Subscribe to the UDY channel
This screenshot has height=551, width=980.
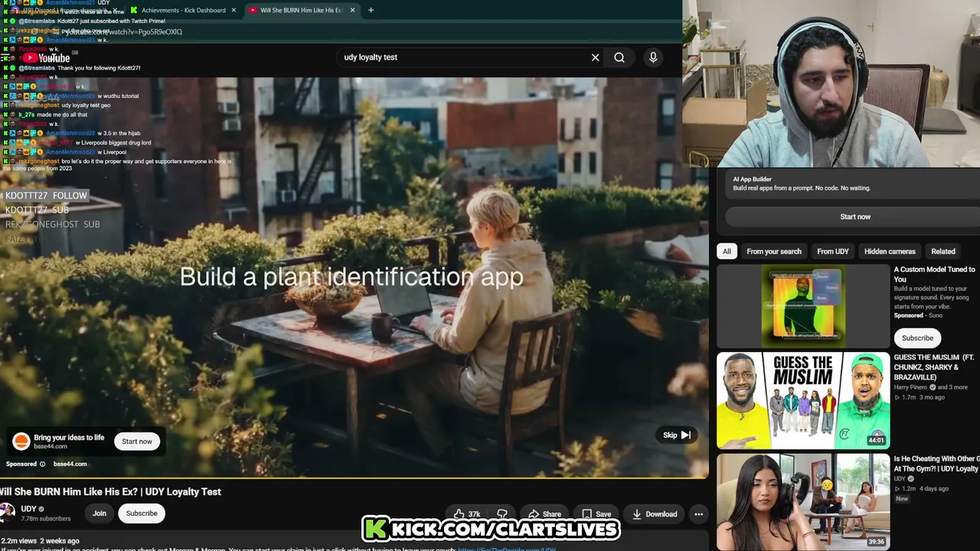point(142,514)
